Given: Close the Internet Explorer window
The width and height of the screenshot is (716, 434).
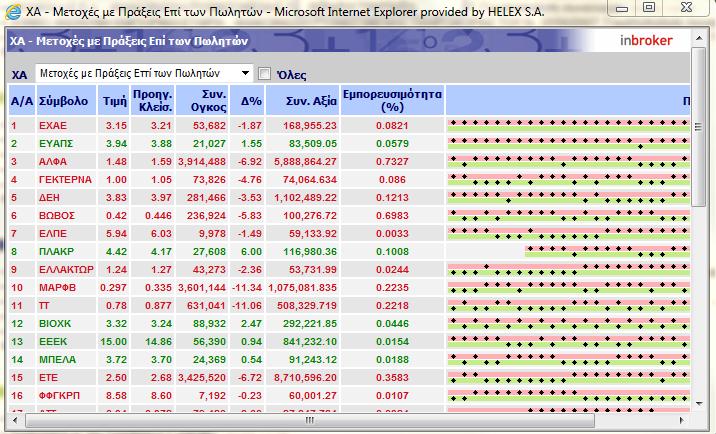Looking at the screenshot, I should pyautogui.click(x=686, y=7).
